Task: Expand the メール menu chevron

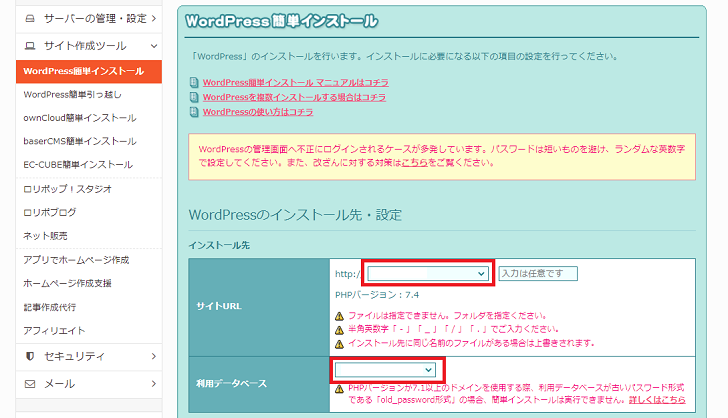Action: [x=154, y=384]
